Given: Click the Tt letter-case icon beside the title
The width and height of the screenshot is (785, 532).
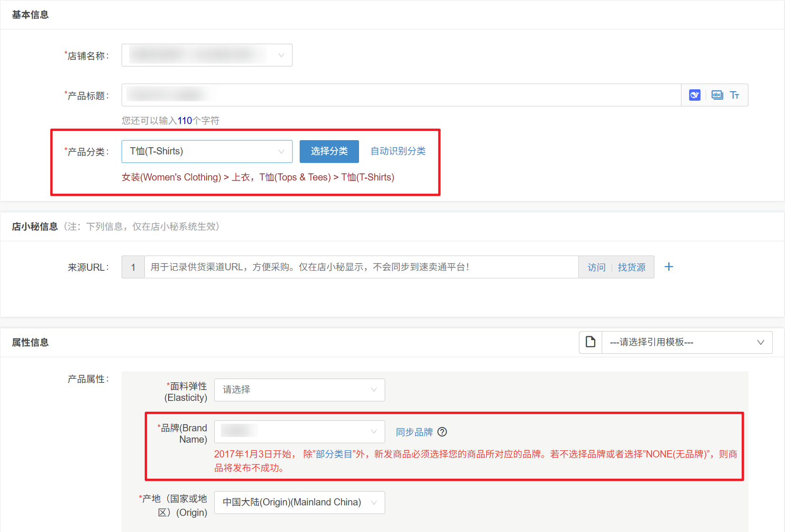Looking at the screenshot, I should pos(735,95).
